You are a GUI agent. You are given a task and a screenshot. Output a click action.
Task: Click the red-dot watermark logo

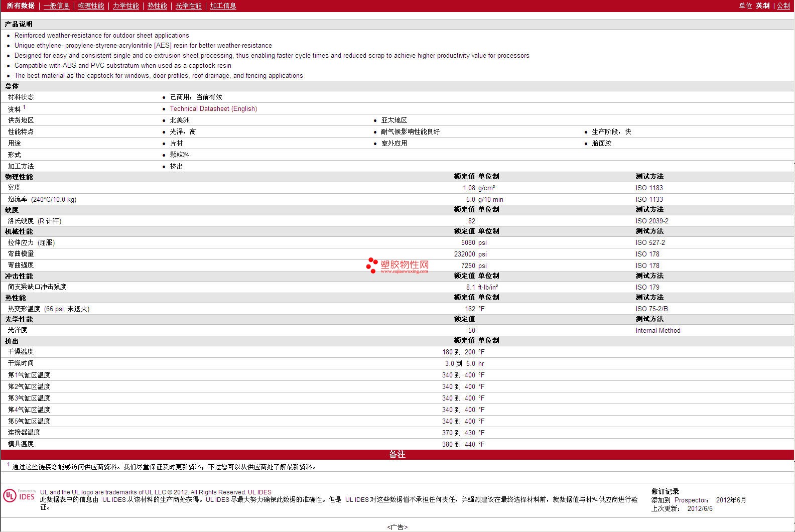click(372, 265)
